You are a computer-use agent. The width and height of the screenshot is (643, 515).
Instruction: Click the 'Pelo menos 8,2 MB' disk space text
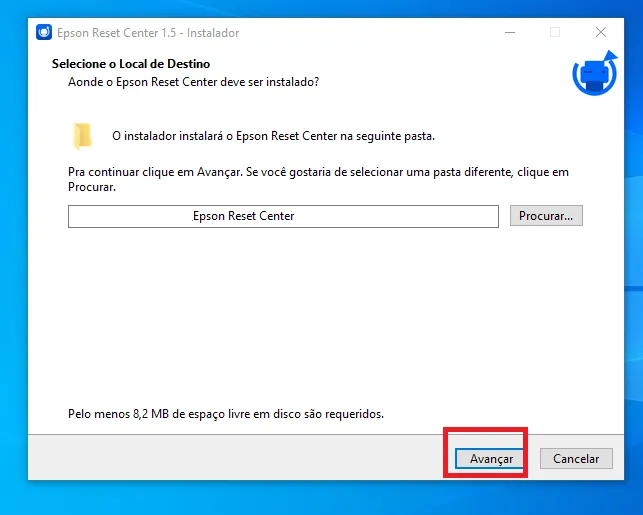(119, 414)
